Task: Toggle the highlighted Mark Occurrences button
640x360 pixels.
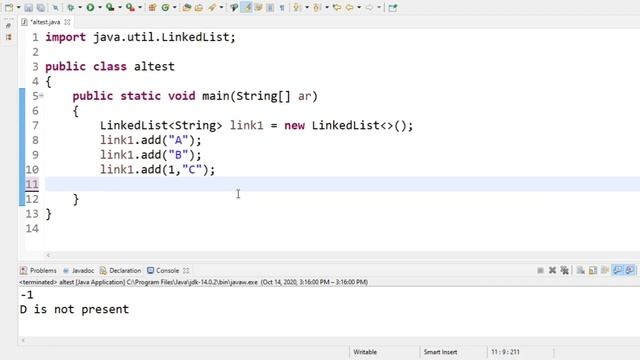Action: [247, 7]
